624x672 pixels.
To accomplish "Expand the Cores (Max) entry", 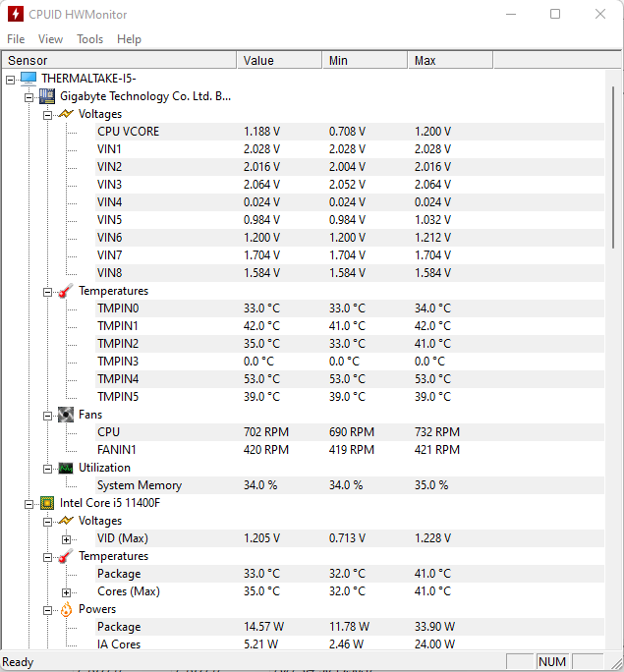I will tap(66, 592).
